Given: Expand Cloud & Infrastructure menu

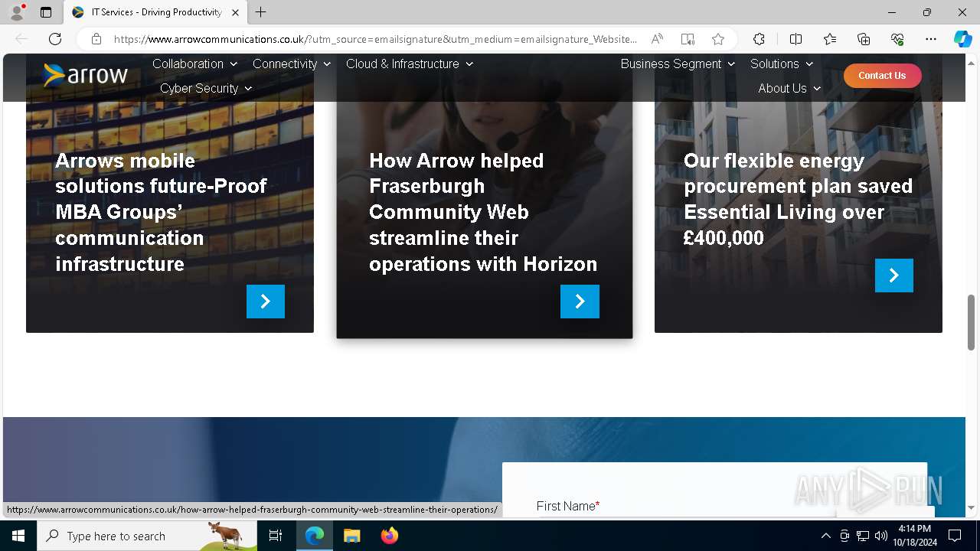Looking at the screenshot, I should point(410,64).
